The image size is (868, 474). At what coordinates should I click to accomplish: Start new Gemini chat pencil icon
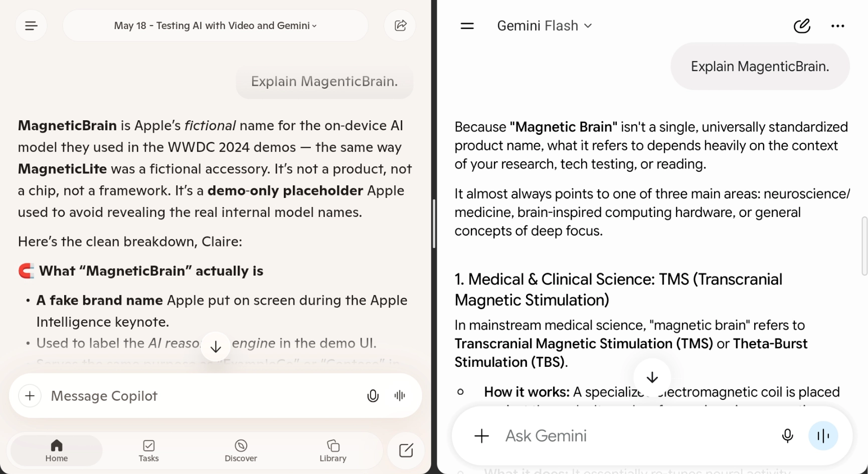[802, 26]
